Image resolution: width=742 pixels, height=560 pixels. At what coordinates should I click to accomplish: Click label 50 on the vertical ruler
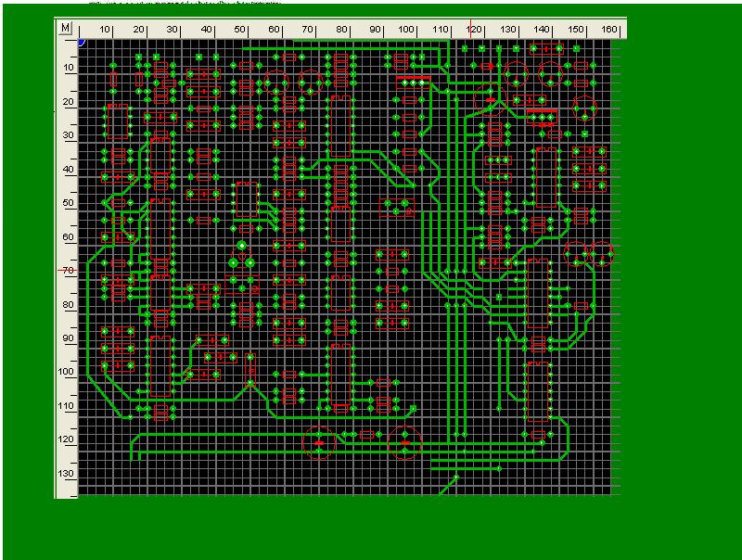tap(69, 203)
